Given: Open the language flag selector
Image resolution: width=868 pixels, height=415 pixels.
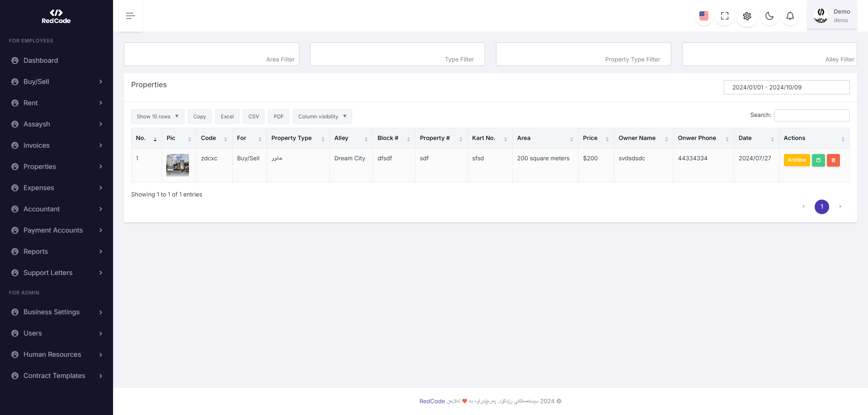Looking at the screenshot, I should coord(704,16).
